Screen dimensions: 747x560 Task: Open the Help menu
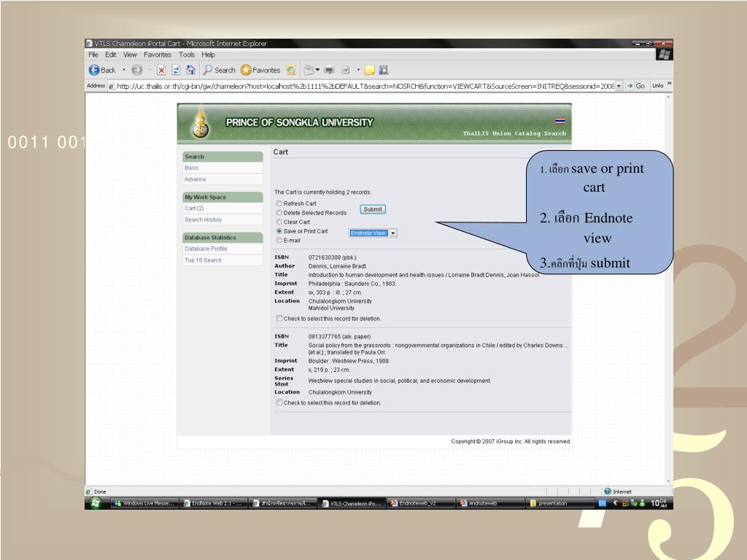(x=208, y=55)
